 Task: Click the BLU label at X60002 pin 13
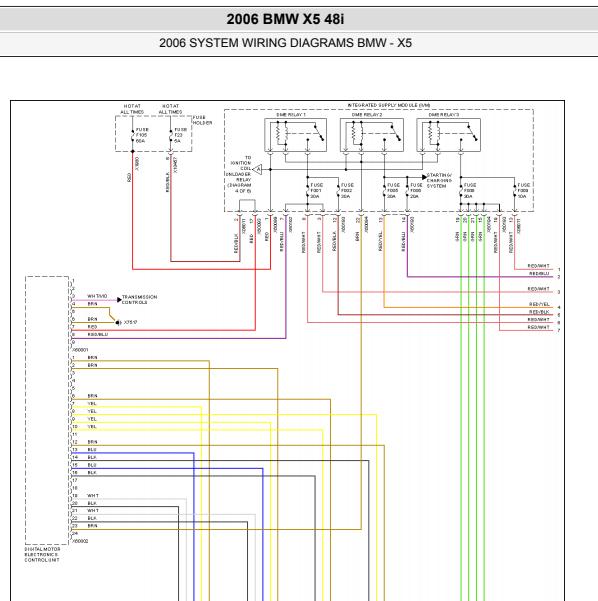92,449
